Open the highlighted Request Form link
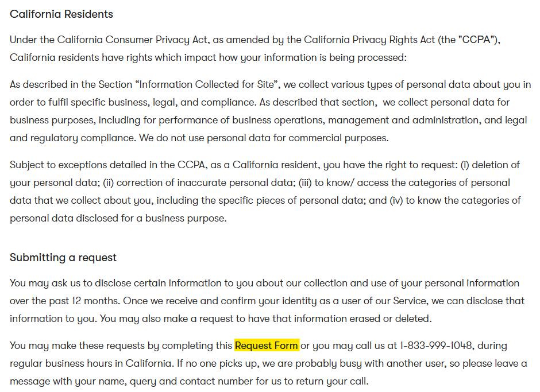The width and height of the screenshot is (540, 392). (x=267, y=346)
